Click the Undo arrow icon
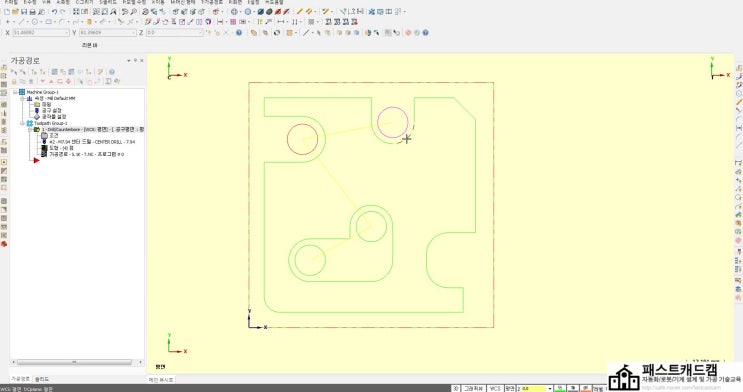743x392 pixels. [x=54, y=11]
